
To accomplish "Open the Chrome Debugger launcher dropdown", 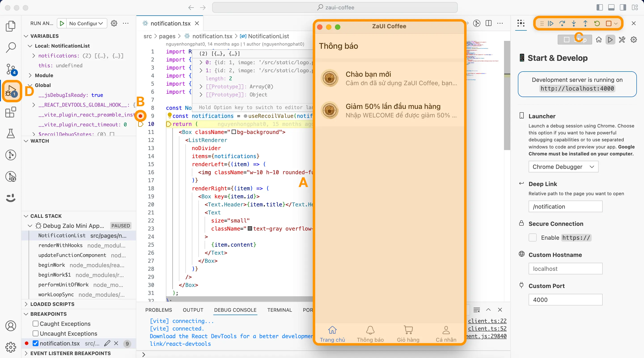I will [x=563, y=167].
